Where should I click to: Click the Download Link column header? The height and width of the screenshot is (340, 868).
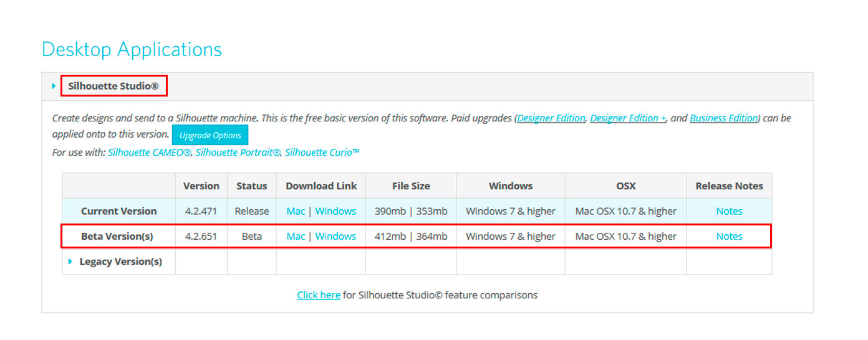(321, 186)
